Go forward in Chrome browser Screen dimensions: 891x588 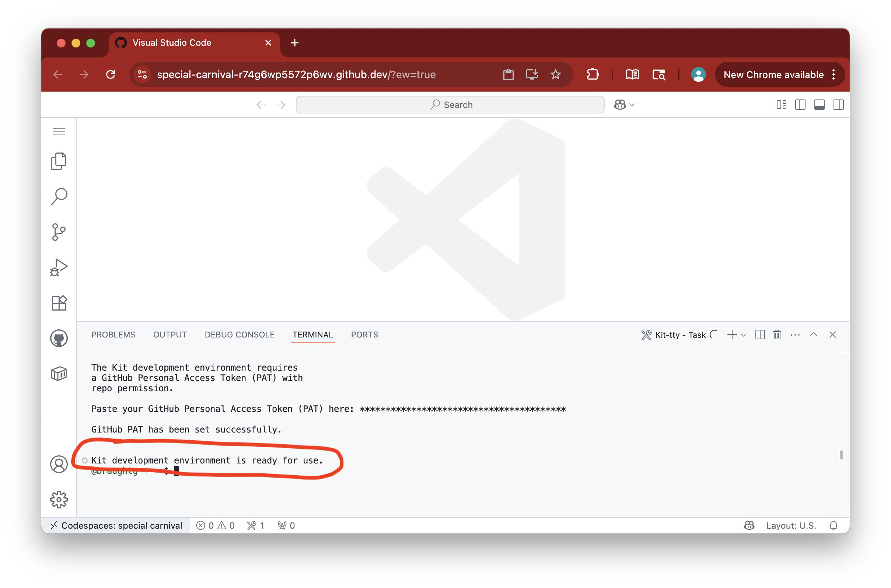click(x=84, y=75)
